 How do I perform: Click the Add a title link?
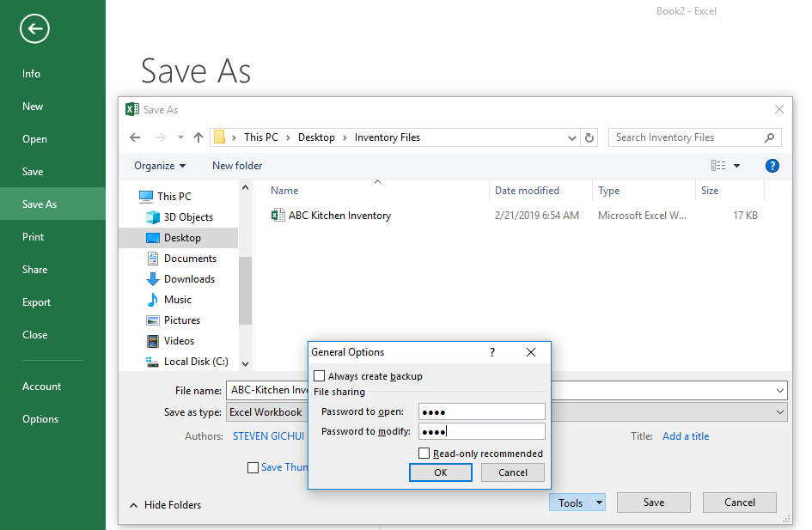(686, 436)
